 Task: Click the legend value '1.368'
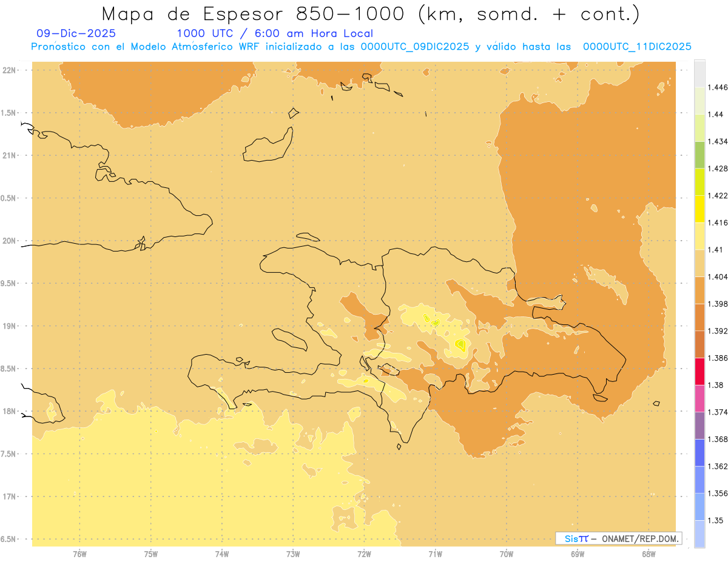718,439
